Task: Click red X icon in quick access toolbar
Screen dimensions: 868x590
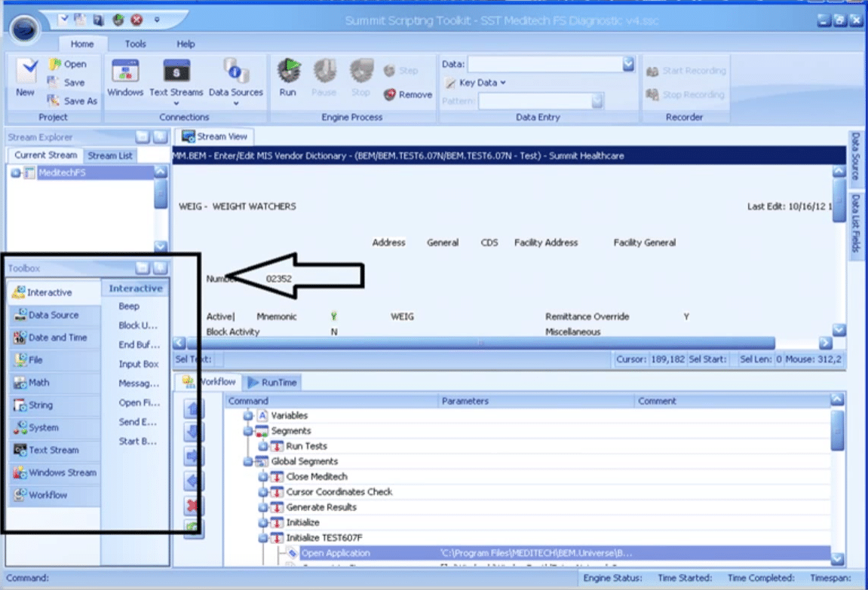Action: pyautogui.click(x=136, y=20)
